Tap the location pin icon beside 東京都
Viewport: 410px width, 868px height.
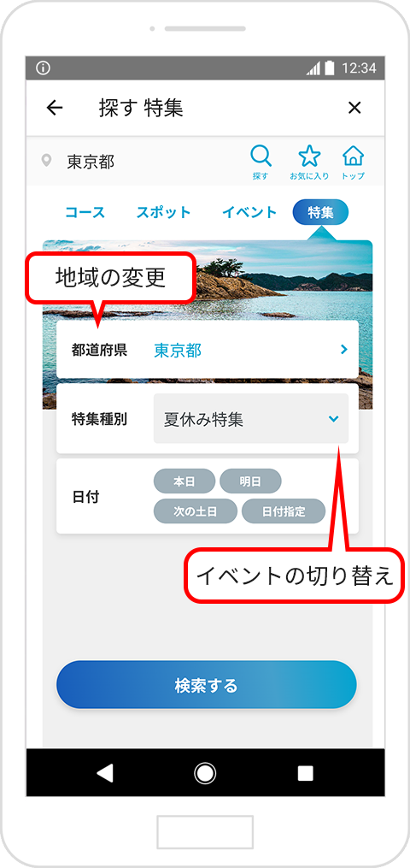48,161
